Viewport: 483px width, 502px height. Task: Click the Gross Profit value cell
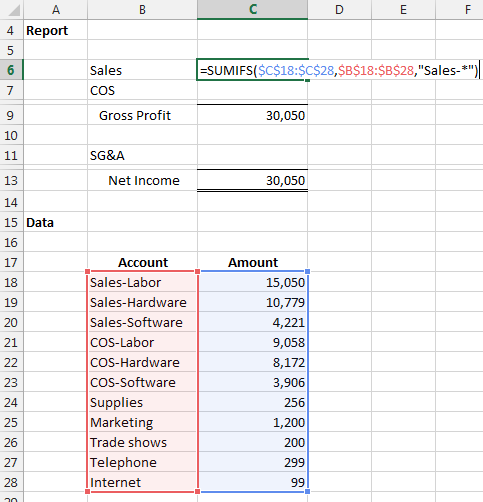(252, 115)
